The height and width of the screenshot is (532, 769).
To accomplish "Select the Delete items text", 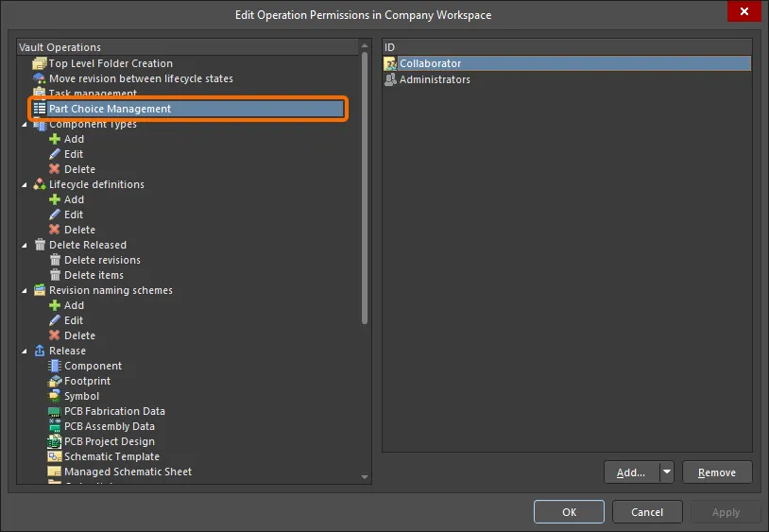I will pyautogui.click(x=94, y=275).
